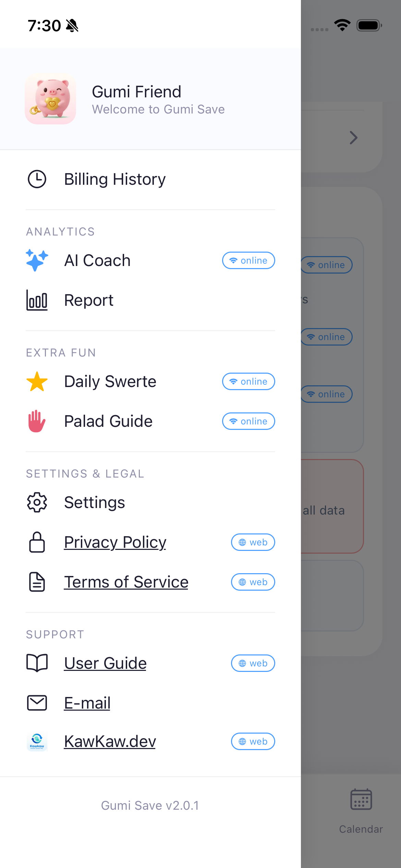The height and width of the screenshot is (868, 401).
Task: Follow the Privacy Policy link
Action: (115, 542)
